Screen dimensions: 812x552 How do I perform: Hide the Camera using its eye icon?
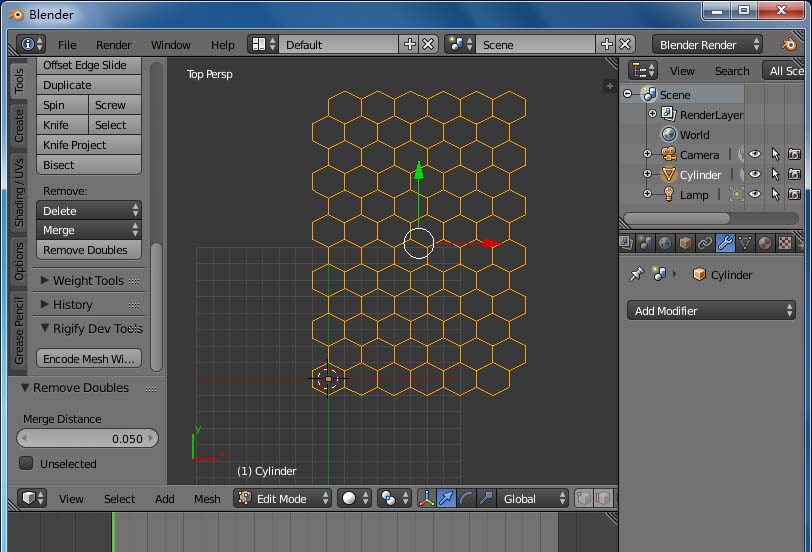(755, 155)
